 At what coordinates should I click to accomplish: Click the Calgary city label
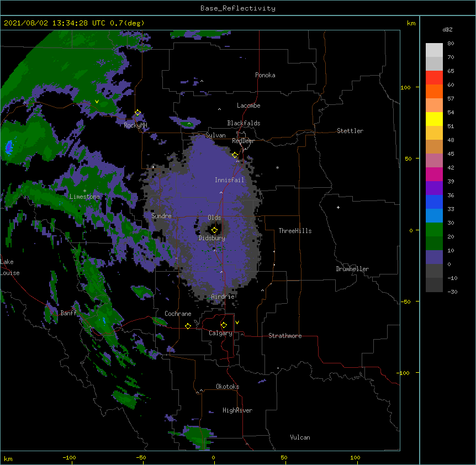(x=221, y=333)
